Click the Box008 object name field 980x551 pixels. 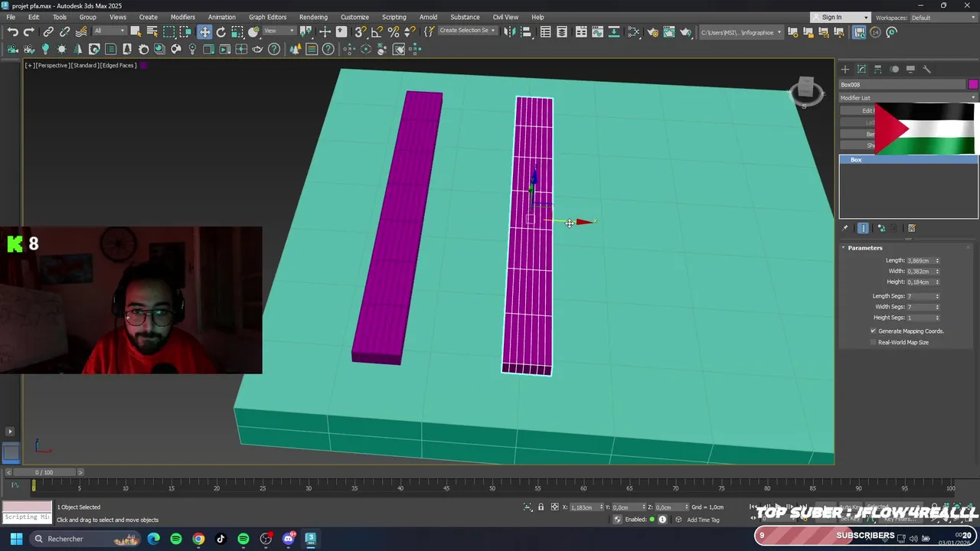pyautogui.click(x=903, y=84)
